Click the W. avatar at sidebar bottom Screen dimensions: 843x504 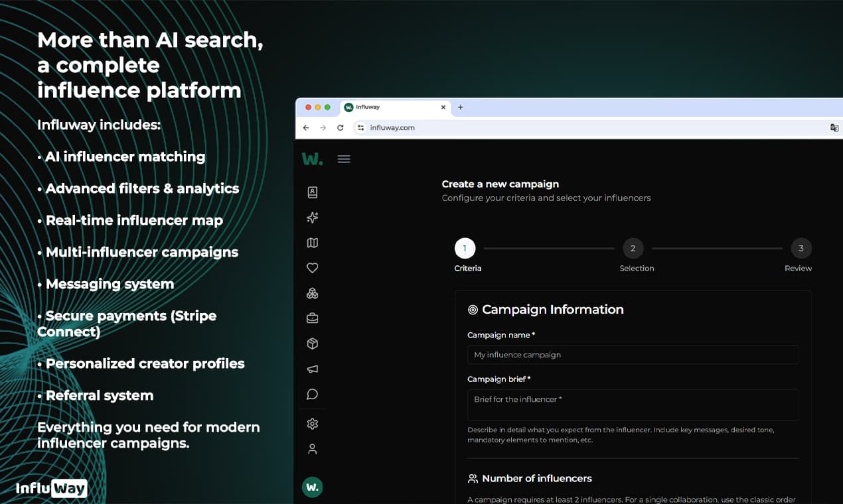pyautogui.click(x=313, y=487)
